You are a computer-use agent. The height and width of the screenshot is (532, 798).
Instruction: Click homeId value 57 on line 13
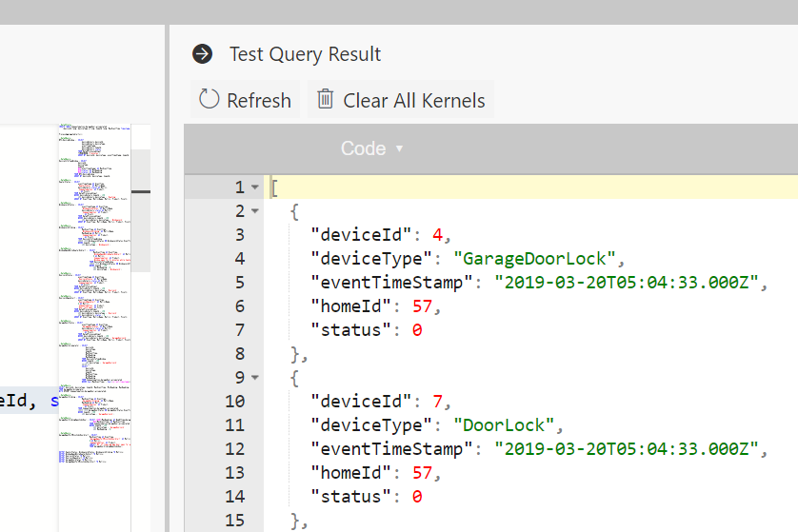[423, 473]
